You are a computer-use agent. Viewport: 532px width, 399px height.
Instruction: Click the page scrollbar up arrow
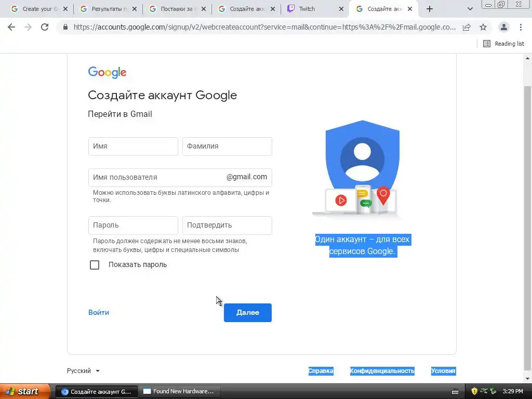coord(528,58)
